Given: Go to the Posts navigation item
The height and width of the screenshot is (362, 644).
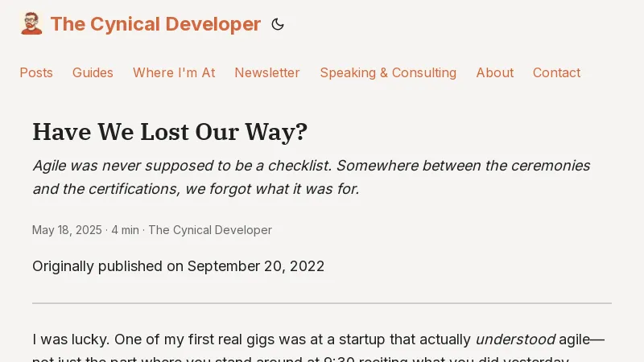Looking at the screenshot, I should click(x=36, y=72).
